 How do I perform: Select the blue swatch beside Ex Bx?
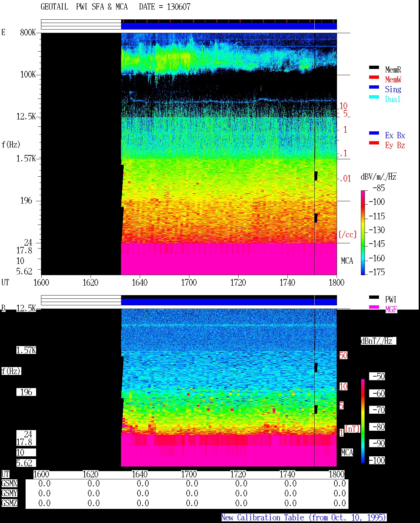(374, 133)
